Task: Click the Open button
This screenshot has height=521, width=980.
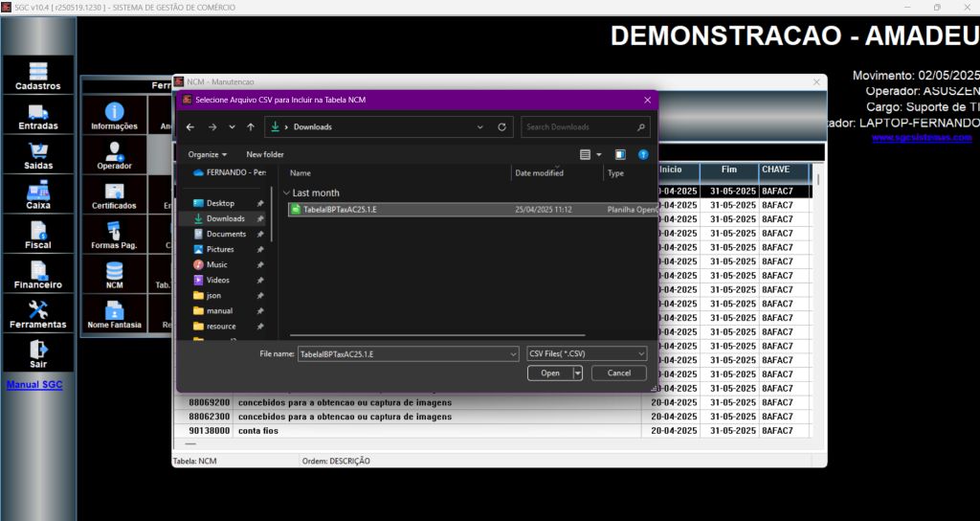Action: (550, 374)
